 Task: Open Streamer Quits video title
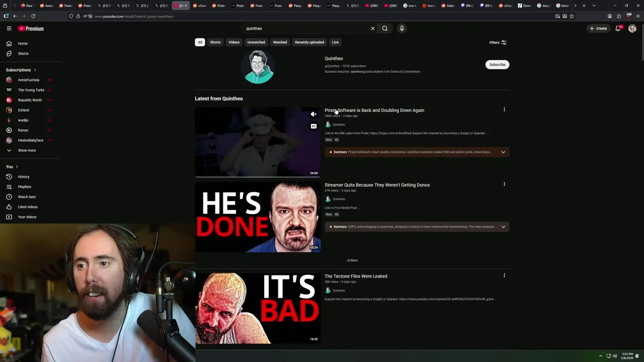tap(377, 185)
